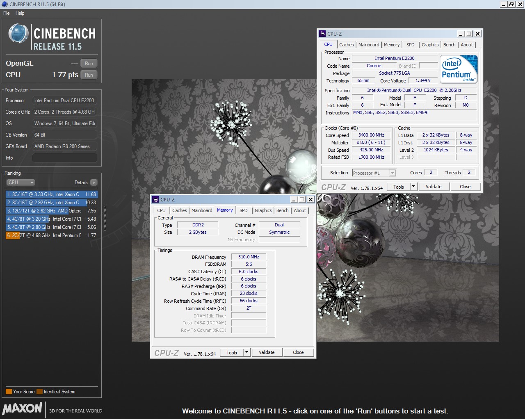Image resolution: width=525 pixels, height=420 pixels.
Task: Select ranking row 8C/16T @ 3.33 GHz Xeon
Action: 52,194
